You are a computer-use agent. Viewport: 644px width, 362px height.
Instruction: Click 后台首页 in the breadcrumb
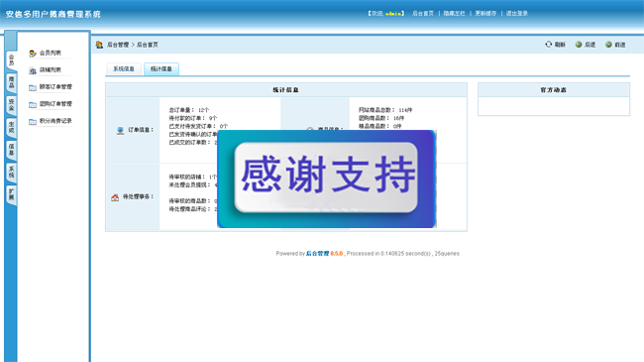(x=147, y=45)
